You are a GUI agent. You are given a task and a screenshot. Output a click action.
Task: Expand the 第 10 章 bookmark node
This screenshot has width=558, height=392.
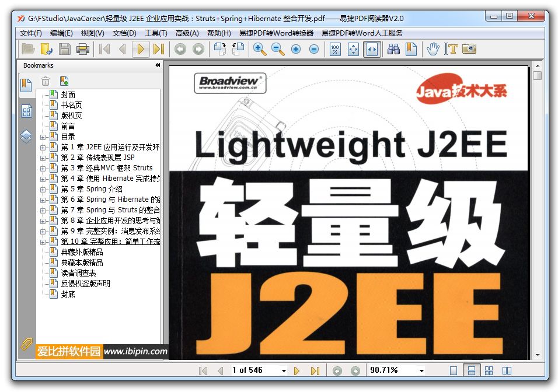(x=43, y=242)
